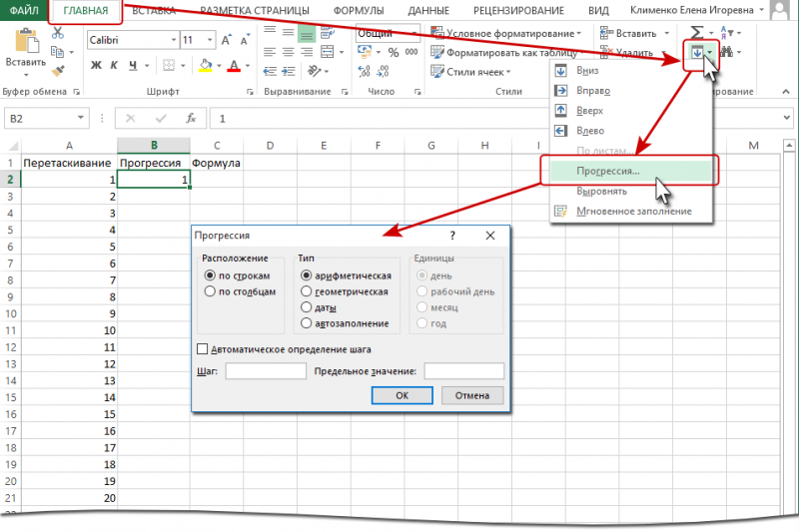Open the ФАЙЛ tab

click(x=24, y=10)
